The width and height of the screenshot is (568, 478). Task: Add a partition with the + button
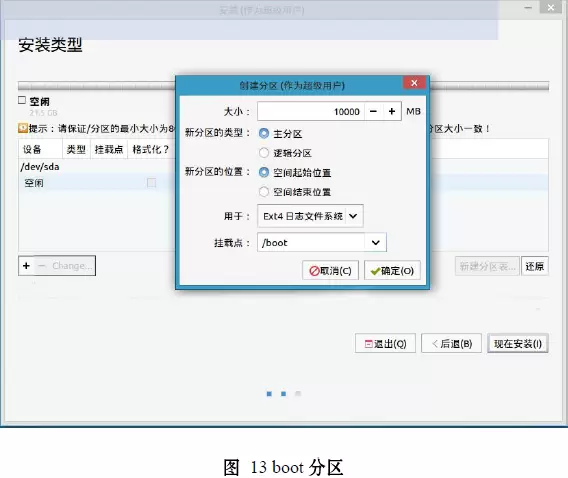[x=26, y=266]
